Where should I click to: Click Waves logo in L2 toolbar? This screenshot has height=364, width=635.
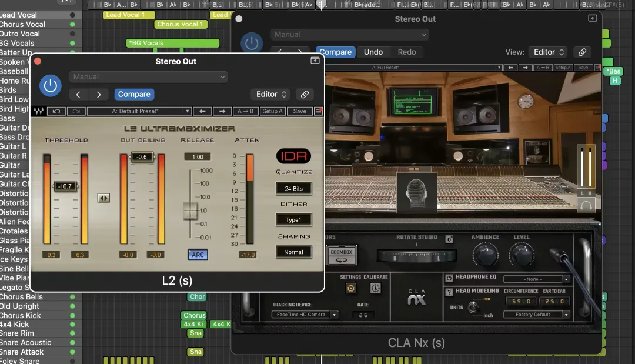(x=39, y=111)
